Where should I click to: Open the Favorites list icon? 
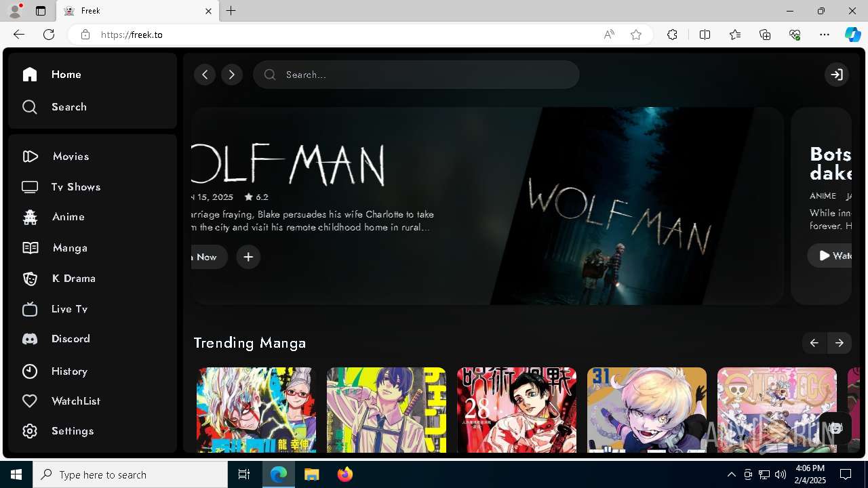(735, 35)
